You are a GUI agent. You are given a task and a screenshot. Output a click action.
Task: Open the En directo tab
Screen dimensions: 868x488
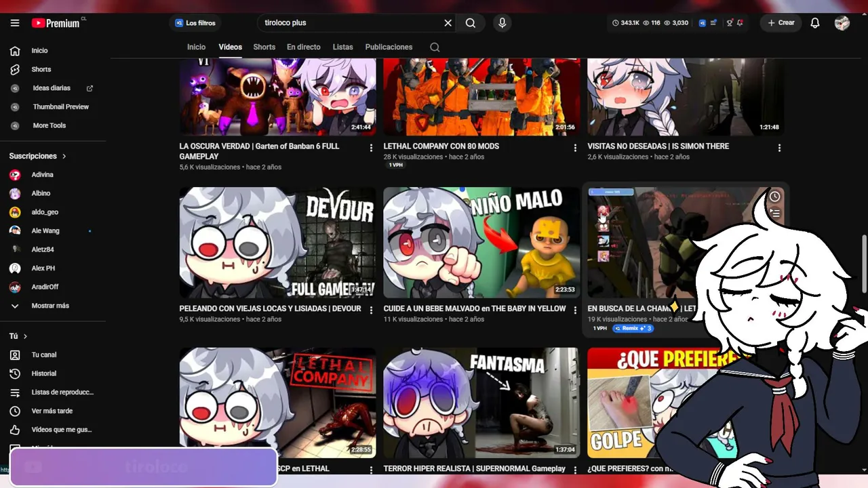tap(303, 47)
